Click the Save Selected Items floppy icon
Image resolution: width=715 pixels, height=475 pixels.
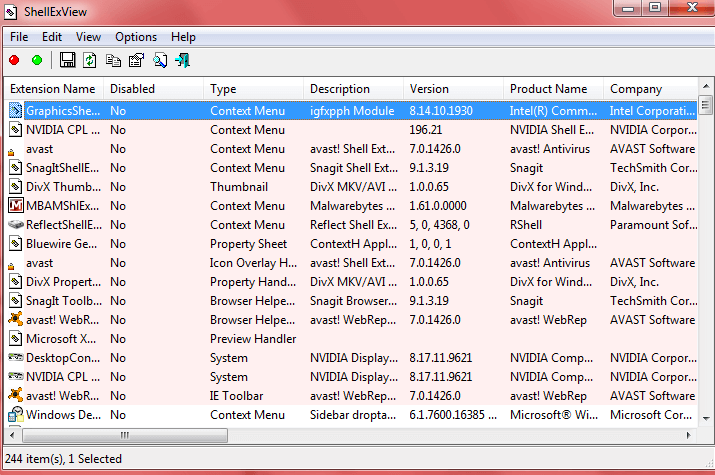67,60
